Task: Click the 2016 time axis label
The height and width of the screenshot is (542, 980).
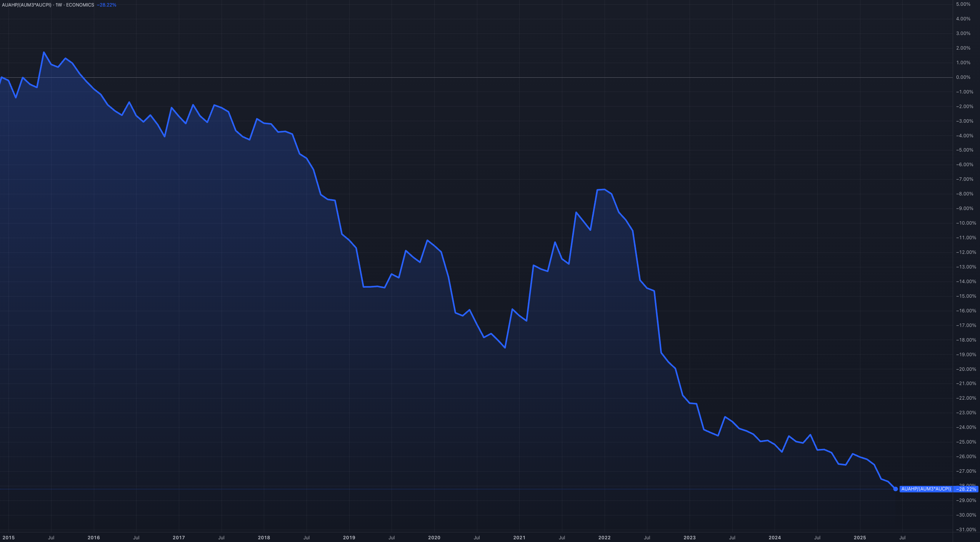Action: (x=93, y=538)
